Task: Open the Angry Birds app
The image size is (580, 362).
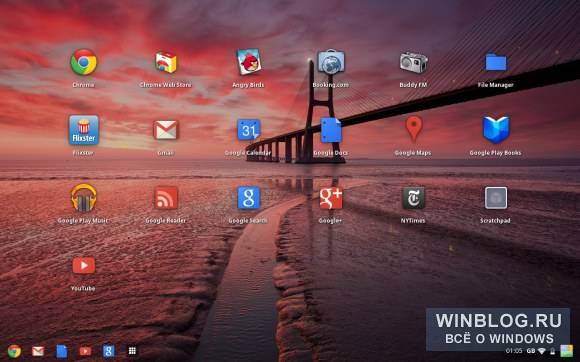Action: coord(249,62)
